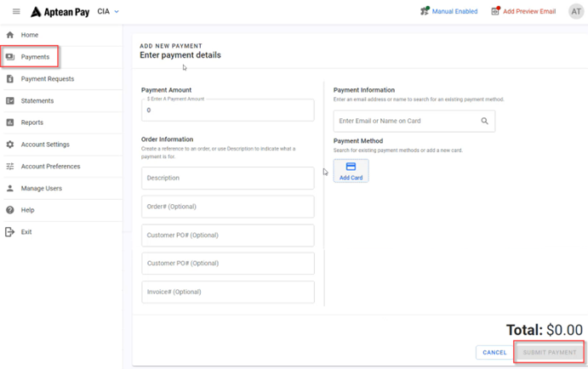Click the Statements sidebar icon
The image size is (588, 369).
[x=10, y=101]
